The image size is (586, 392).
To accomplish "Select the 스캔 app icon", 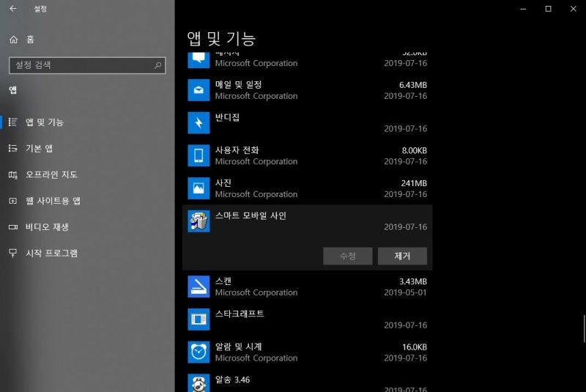I will coord(199,286).
